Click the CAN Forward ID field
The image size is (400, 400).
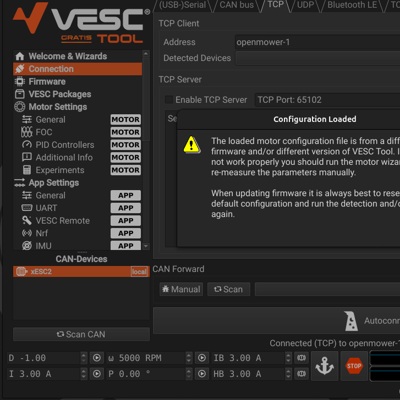(327, 289)
